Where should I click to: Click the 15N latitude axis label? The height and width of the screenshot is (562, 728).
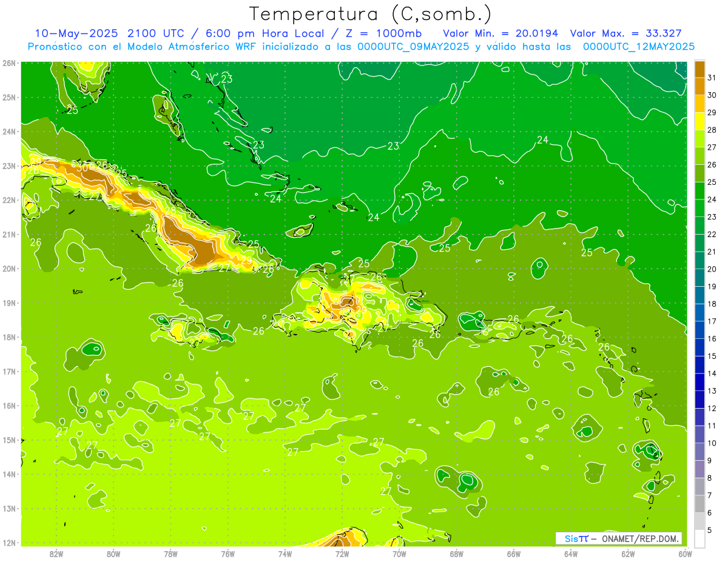[x=9, y=440]
